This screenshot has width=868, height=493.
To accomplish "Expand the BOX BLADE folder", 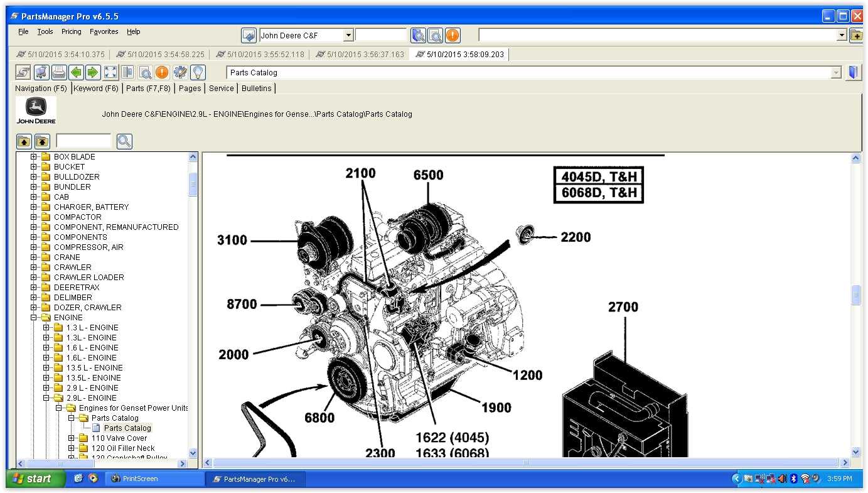I will (34, 157).
